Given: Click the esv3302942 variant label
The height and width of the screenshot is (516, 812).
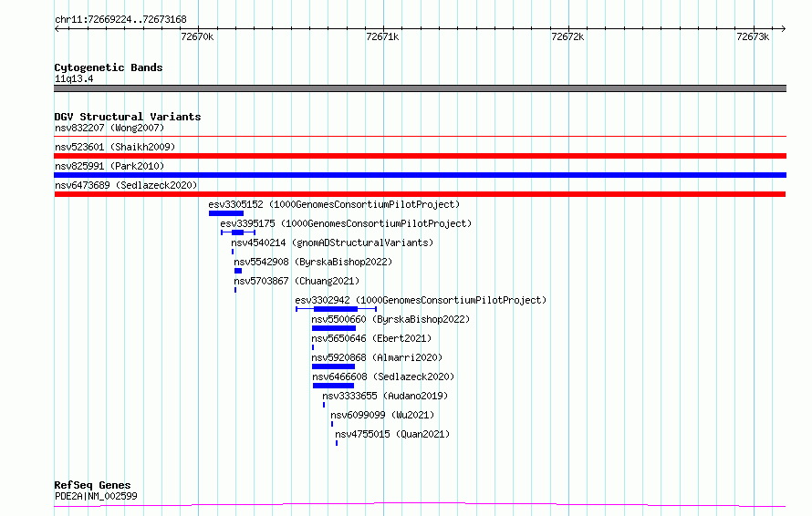Looking at the screenshot, I should pos(421,300).
